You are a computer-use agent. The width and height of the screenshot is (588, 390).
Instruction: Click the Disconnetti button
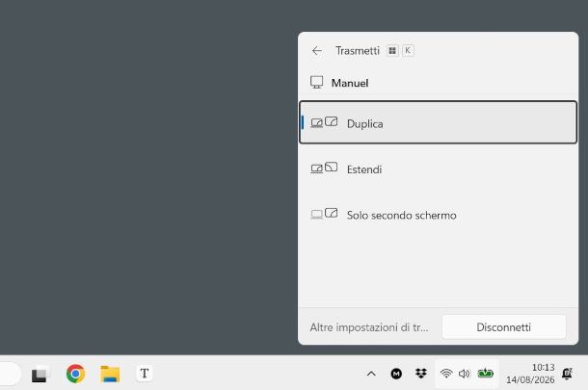503,327
